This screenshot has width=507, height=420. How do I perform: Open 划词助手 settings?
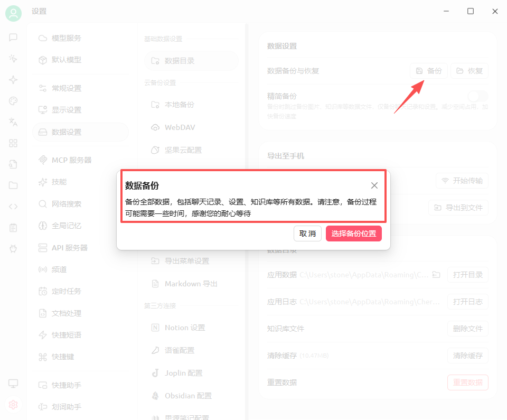81,407
